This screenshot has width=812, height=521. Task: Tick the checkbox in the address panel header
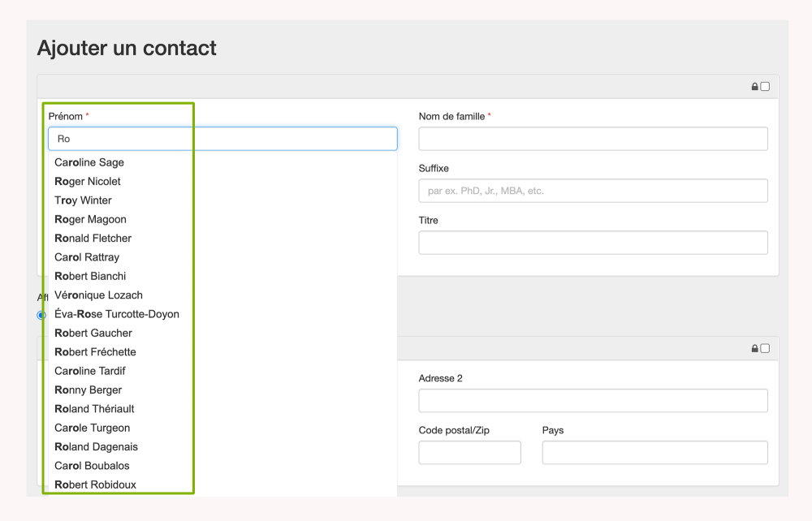pos(765,348)
